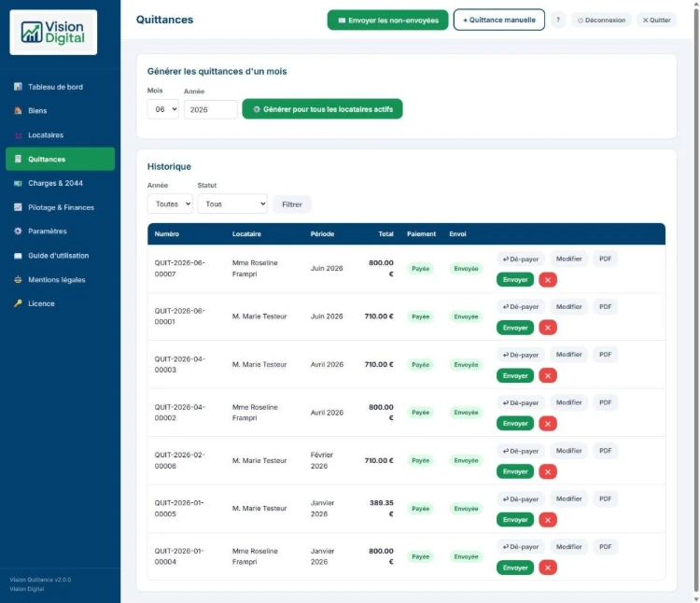Open Charges & 2044 page

click(x=60, y=184)
